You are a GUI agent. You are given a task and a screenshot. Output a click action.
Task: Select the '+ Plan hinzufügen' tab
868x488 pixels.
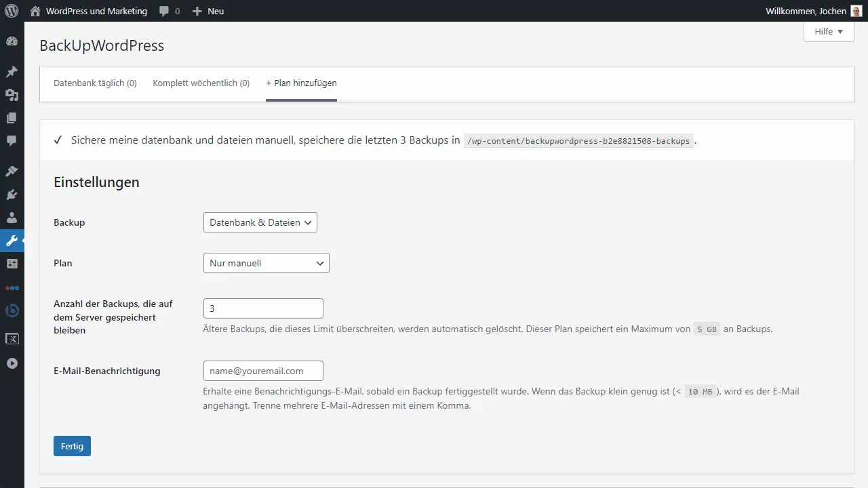[x=301, y=83]
